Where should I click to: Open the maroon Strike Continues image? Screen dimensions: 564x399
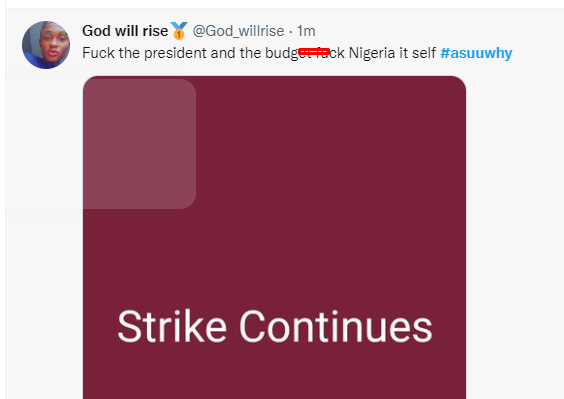coord(274,237)
